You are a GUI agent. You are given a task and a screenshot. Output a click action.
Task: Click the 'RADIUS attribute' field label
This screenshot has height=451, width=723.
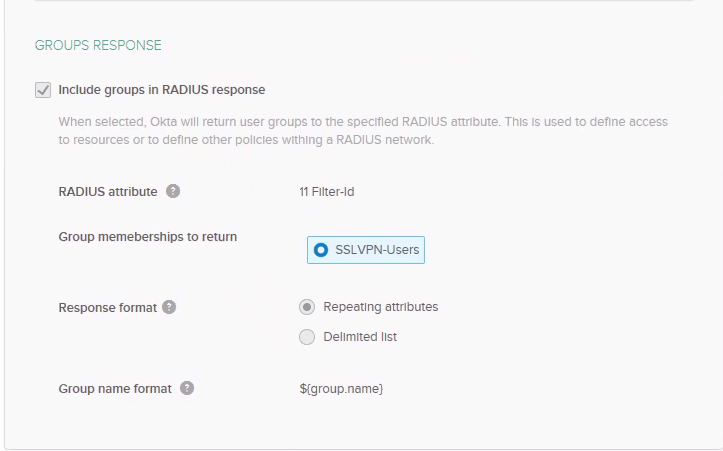108,191
